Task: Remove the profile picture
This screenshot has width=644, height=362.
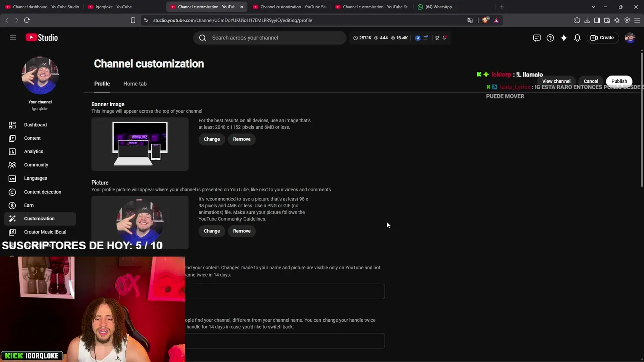Action: pyautogui.click(x=242, y=231)
